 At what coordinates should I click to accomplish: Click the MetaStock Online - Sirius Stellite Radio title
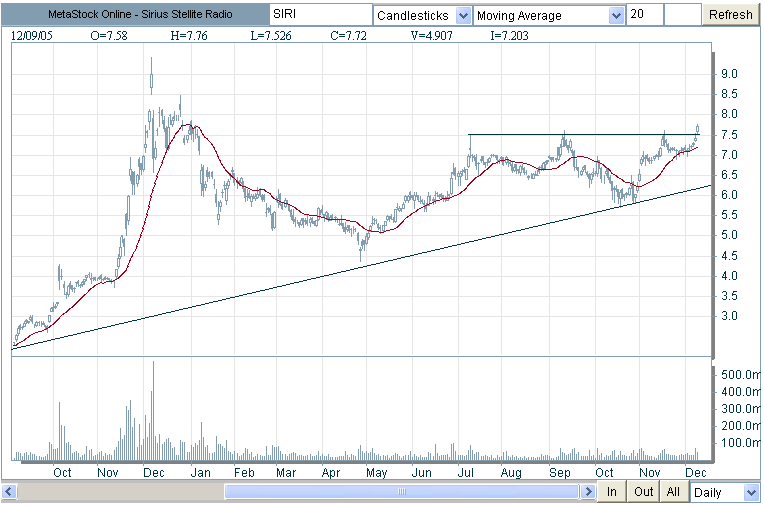[x=140, y=15]
